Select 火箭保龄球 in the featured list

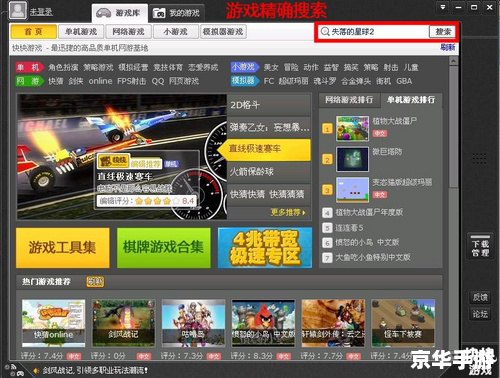(269, 172)
